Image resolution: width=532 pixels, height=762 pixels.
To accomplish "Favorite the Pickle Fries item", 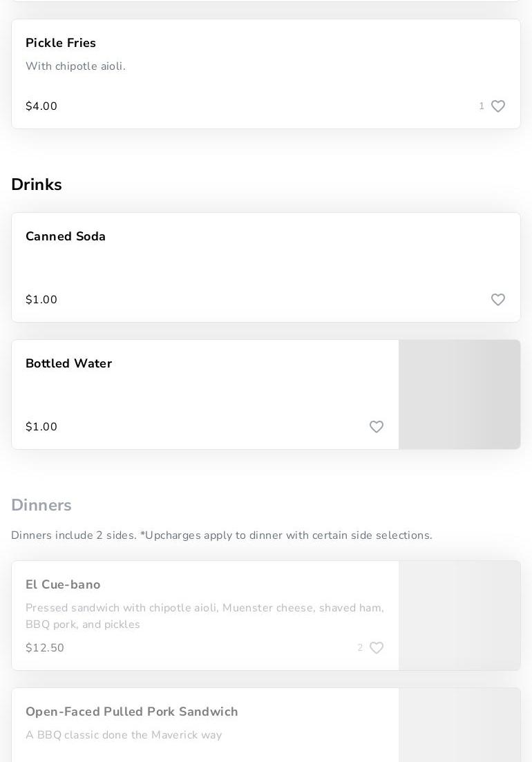I will (497, 106).
